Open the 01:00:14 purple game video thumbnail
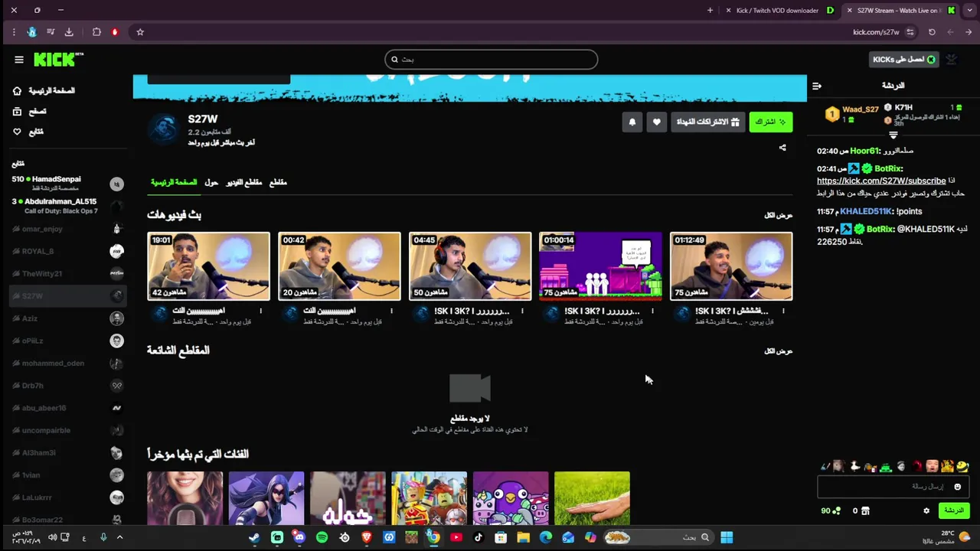Viewport: 980px width, 551px height. (600, 266)
